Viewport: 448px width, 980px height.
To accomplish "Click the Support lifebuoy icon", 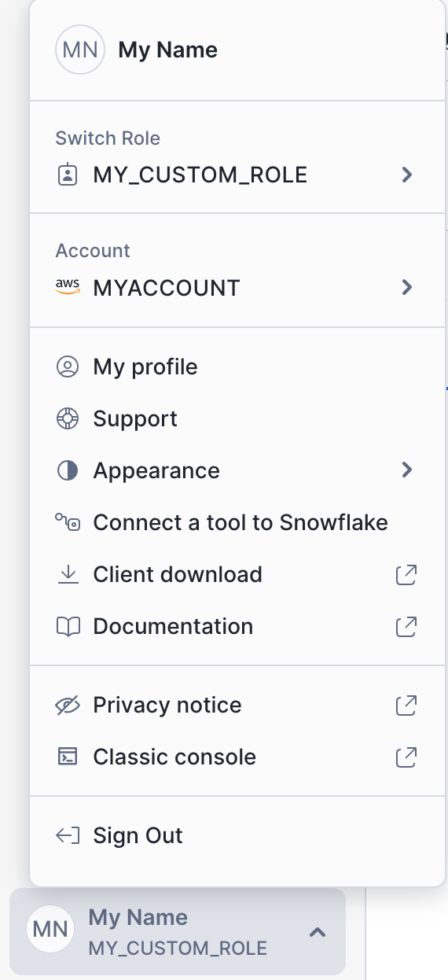I will tap(68, 419).
